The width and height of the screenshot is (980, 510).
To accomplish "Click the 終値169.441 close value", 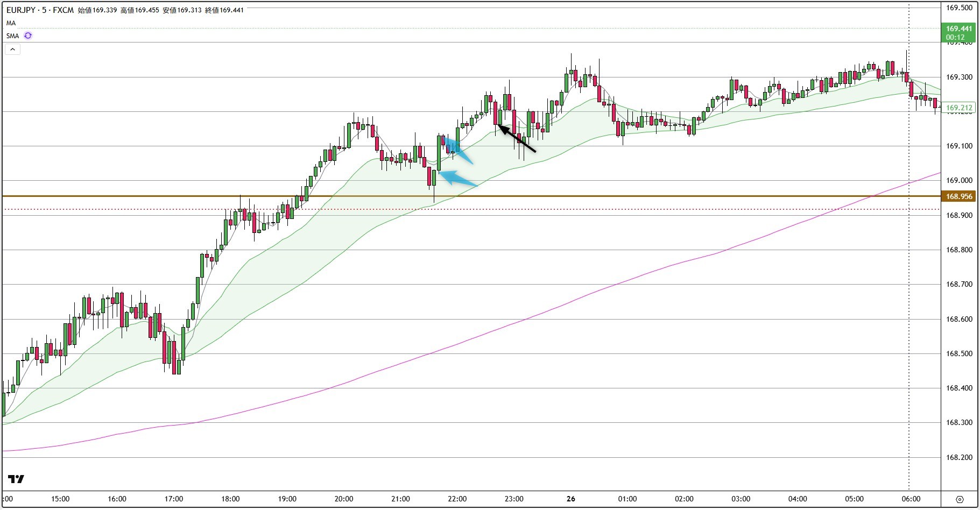I will (x=224, y=10).
